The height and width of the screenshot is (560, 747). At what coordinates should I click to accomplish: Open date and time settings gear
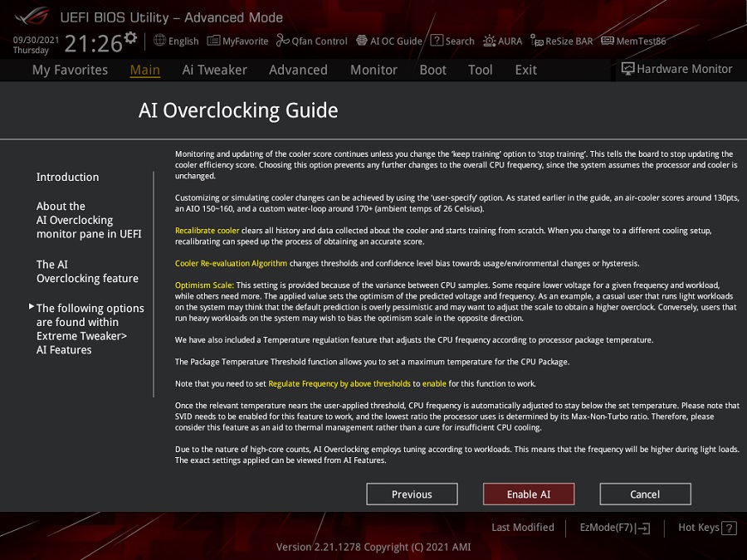pyautogui.click(x=130, y=37)
